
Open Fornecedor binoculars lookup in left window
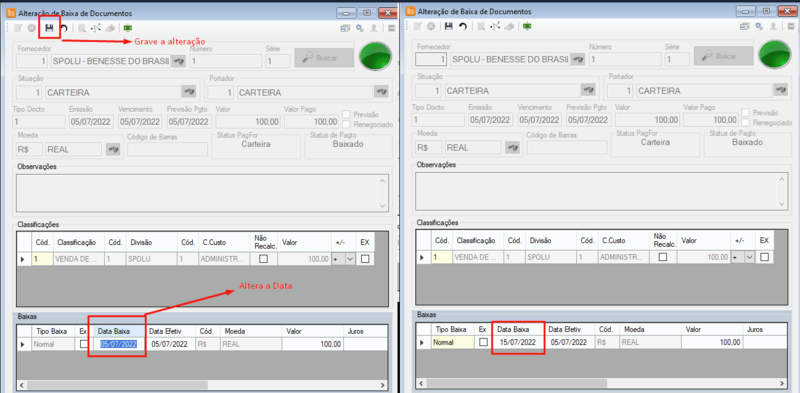178,61
